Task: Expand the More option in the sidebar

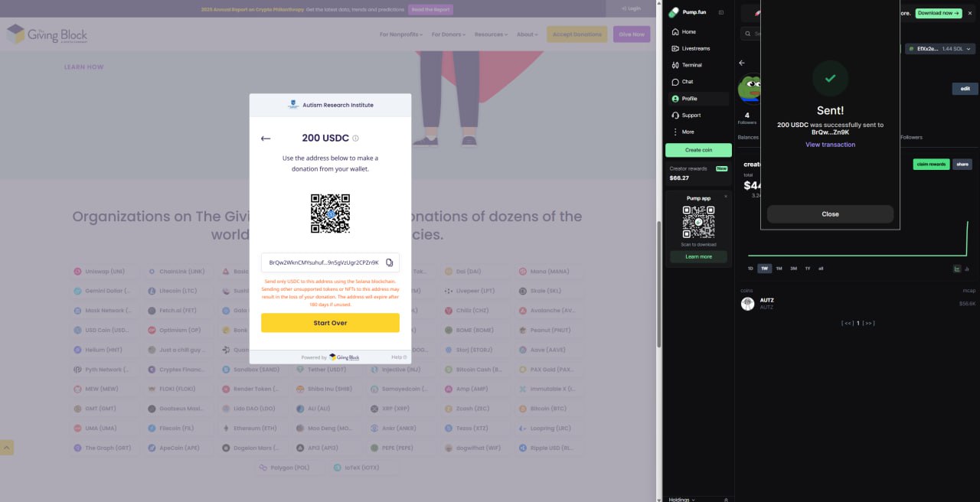Action: pos(688,131)
